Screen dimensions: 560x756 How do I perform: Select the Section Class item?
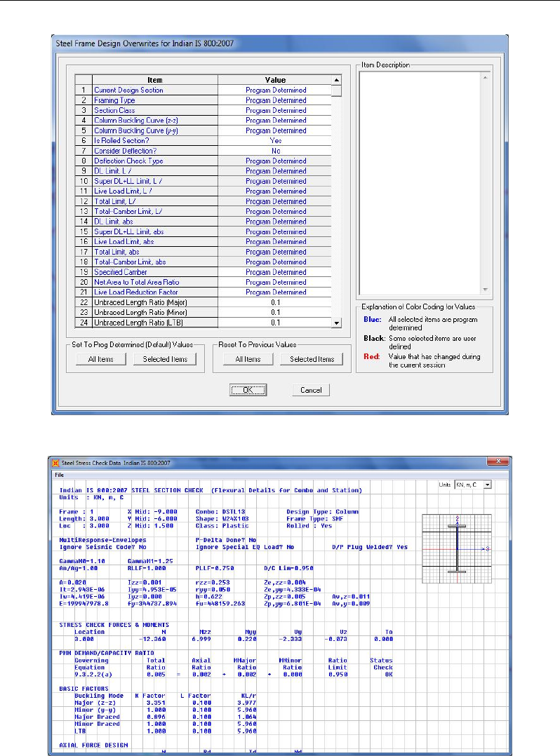pos(155,110)
